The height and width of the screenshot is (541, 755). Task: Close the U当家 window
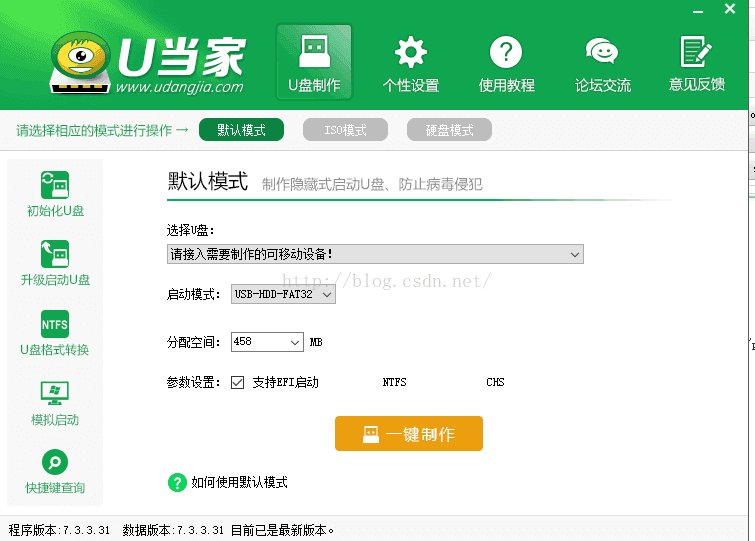point(730,9)
